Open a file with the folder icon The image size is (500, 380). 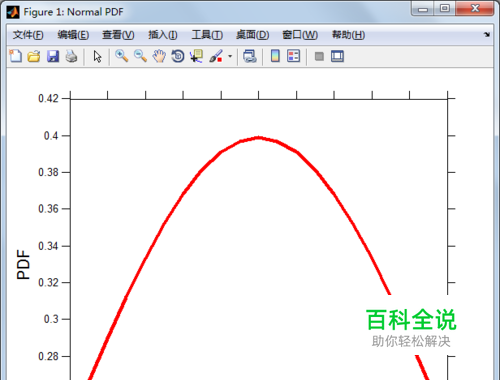34,56
